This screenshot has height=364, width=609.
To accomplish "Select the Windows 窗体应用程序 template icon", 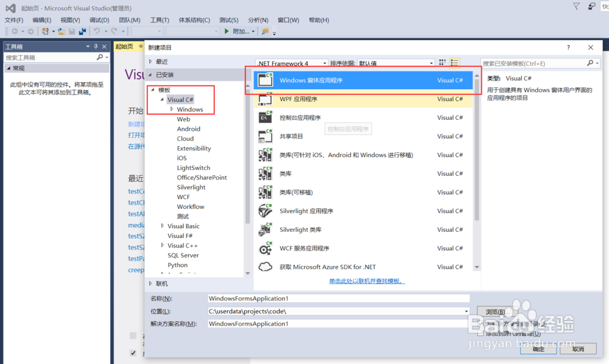I will pos(266,80).
